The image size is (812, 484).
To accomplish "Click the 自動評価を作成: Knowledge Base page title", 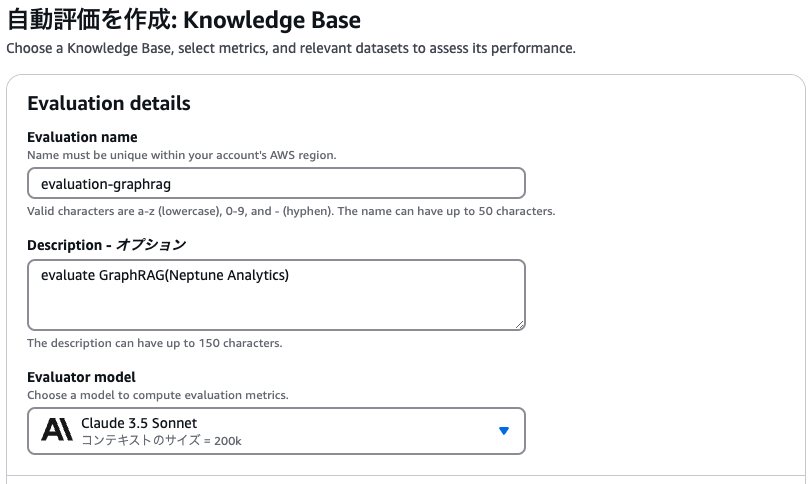I will (x=184, y=19).
